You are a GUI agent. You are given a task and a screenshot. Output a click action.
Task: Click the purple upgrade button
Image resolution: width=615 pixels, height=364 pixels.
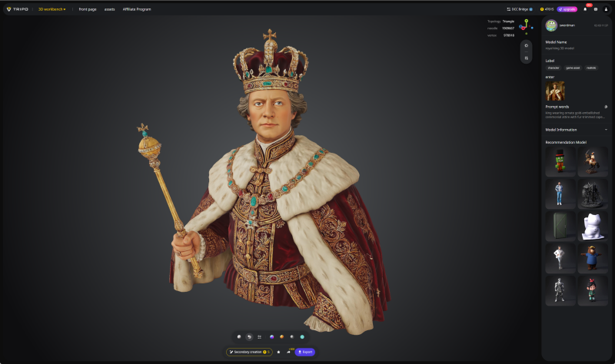(567, 9)
